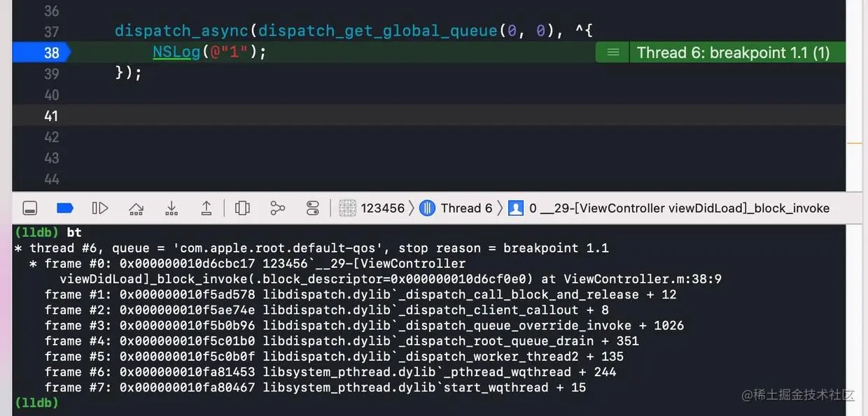Hide the debug area with toggle icon
The width and height of the screenshot is (868, 416).
29,208
